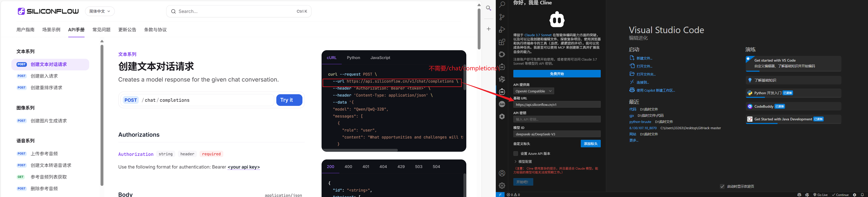
Task: Click the 添加标头 button
Action: point(590,144)
